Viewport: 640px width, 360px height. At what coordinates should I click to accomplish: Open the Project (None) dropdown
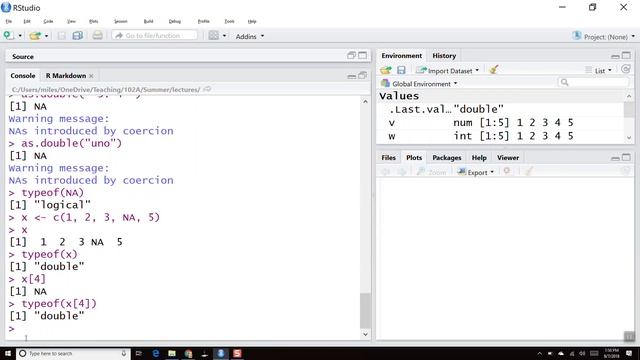[603, 36]
